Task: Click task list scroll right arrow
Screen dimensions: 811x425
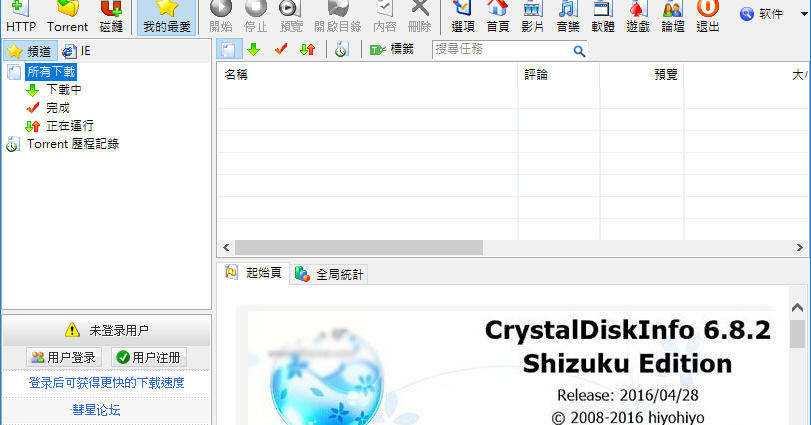Action: pyautogui.click(x=800, y=248)
